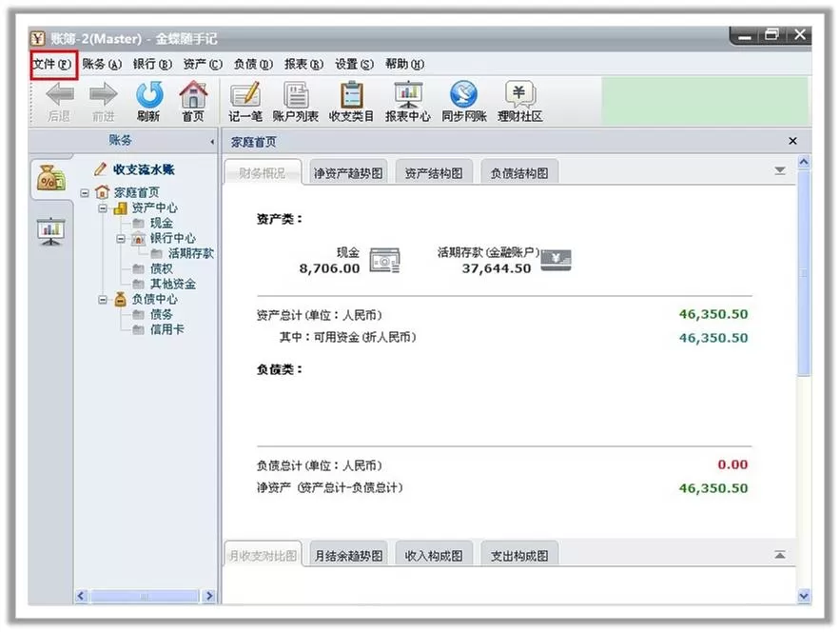Open the 帮助 menu

click(404, 65)
